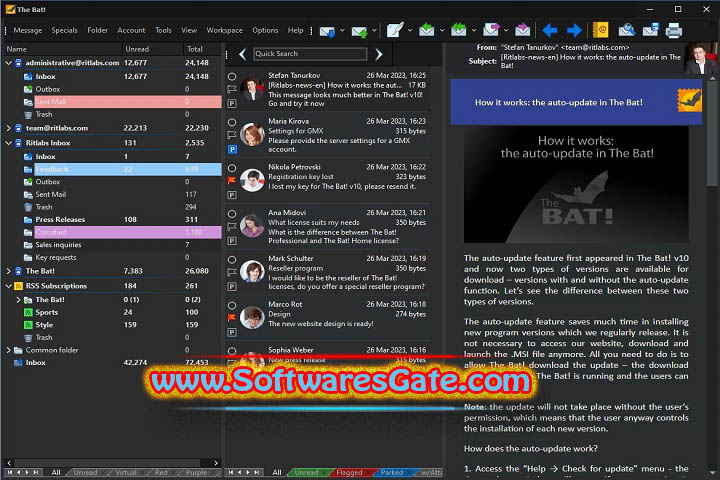Click inside the Quick Search field
Image resolution: width=720 pixels, height=480 pixels.
(x=310, y=54)
